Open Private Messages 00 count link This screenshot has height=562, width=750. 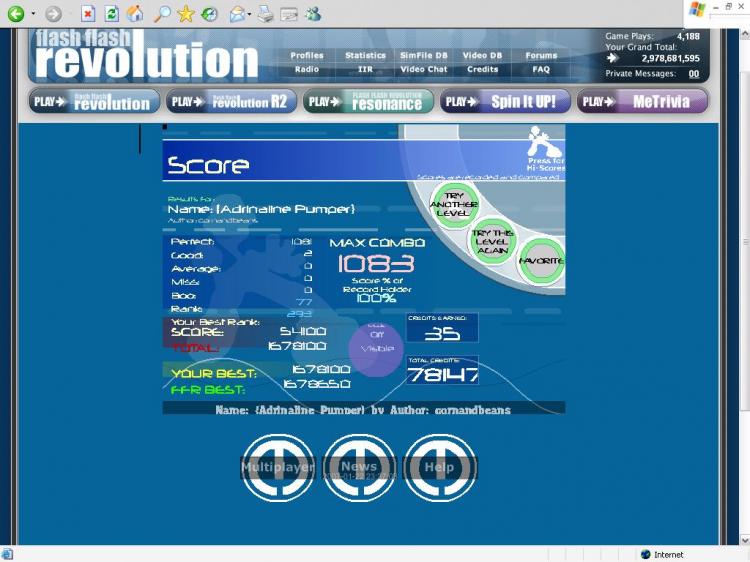pos(694,74)
